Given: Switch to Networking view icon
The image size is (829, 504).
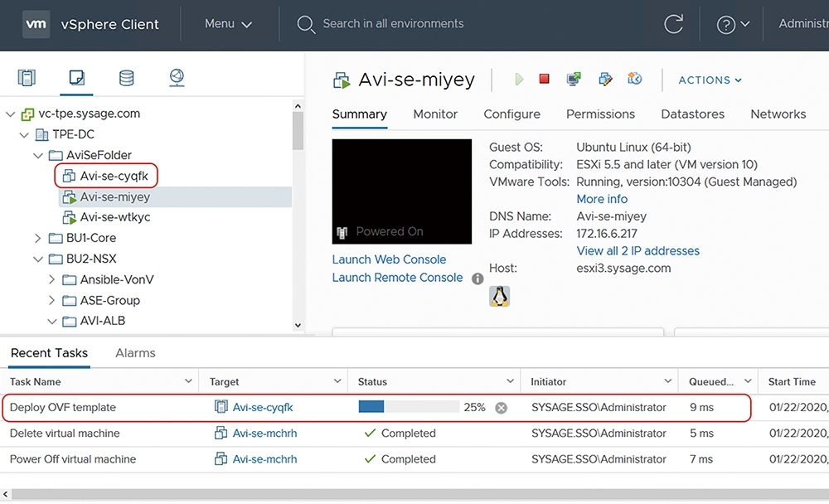Looking at the screenshot, I should point(177,78).
